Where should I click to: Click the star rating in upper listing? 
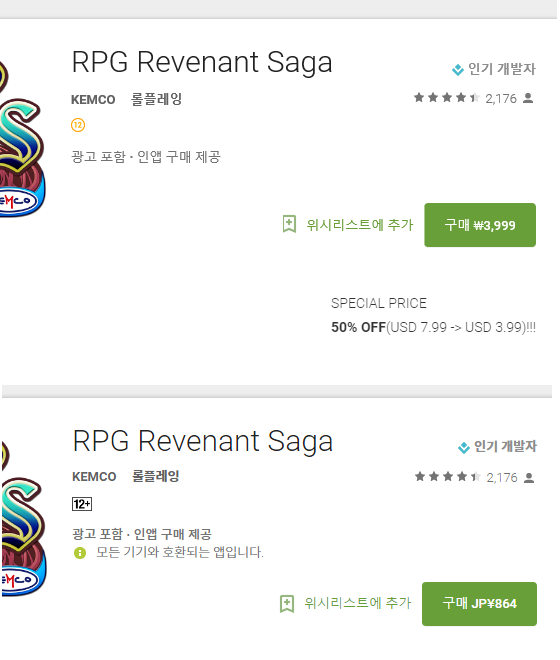447,98
